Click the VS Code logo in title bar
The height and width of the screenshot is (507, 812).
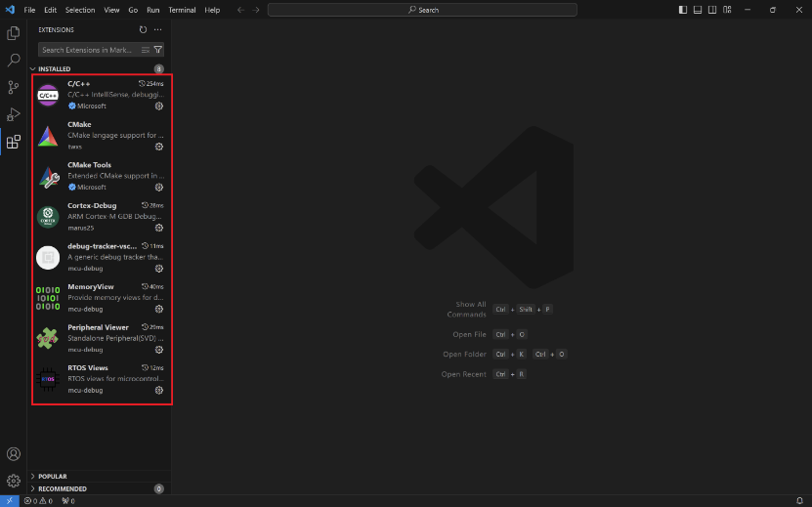10,10
